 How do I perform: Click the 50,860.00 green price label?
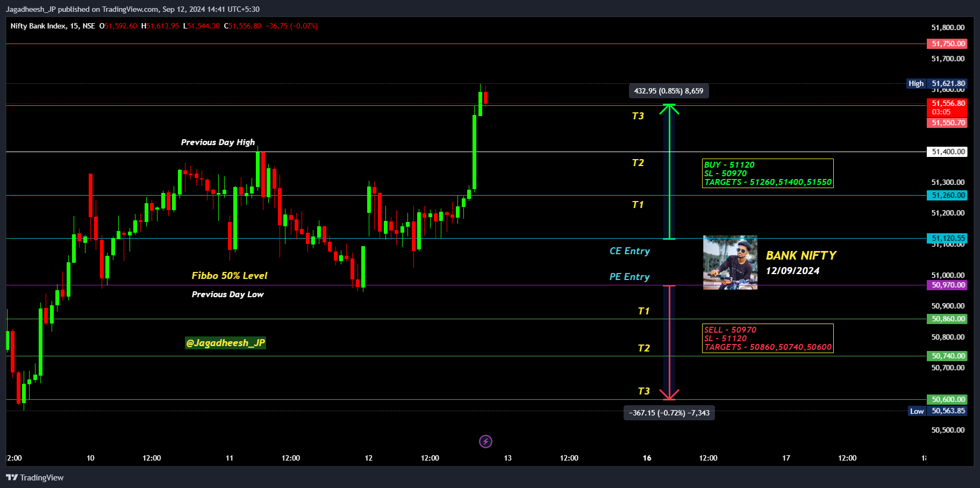(947, 319)
